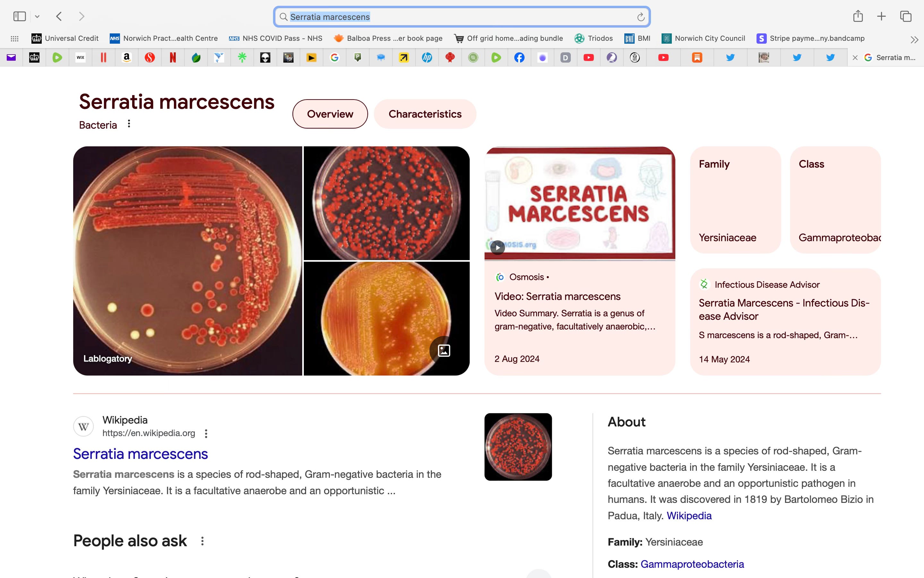The width and height of the screenshot is (924, 578).
Task: Select the Characteristics chip
Action: coord(425,114)
